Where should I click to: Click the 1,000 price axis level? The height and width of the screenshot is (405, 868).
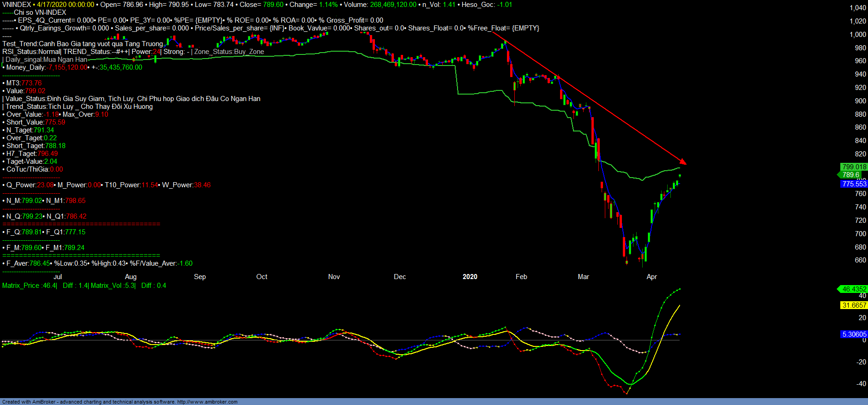point(857,35)
